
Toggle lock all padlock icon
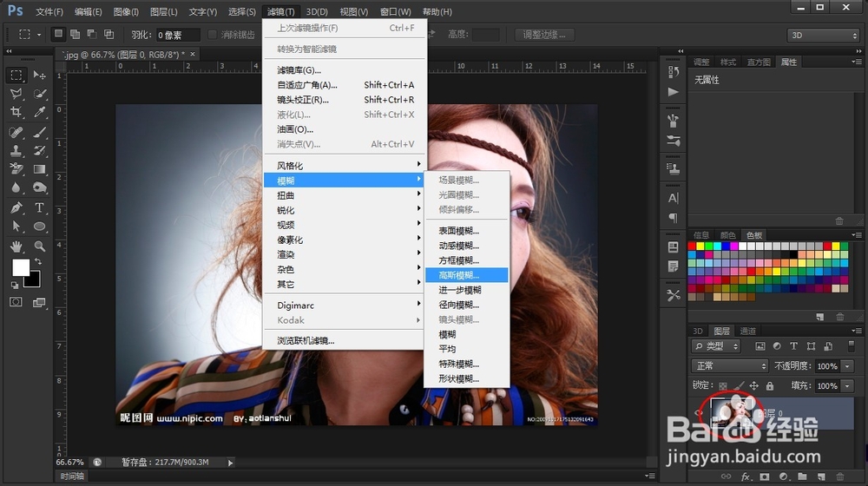(x=769, y=386)
